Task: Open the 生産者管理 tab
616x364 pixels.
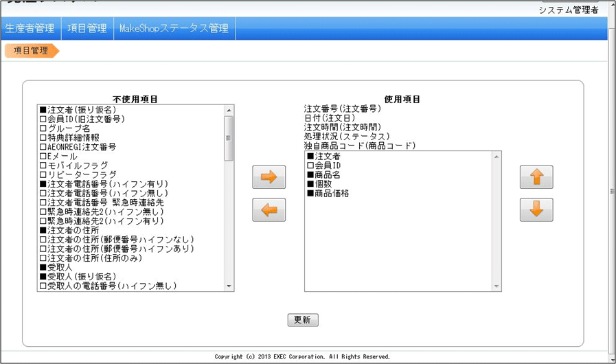Action: pyautogui.click(x=30, y=28)
